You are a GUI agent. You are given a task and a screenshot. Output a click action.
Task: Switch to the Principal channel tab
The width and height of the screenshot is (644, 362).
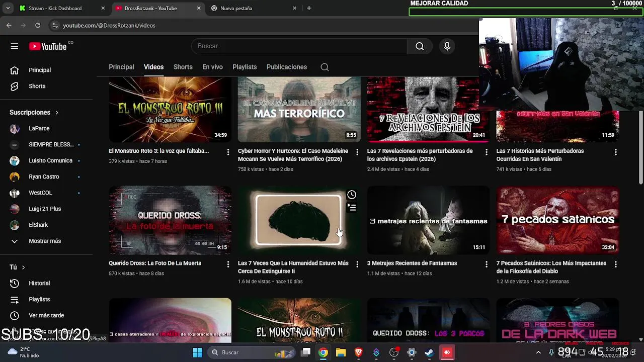click(121, 67)
